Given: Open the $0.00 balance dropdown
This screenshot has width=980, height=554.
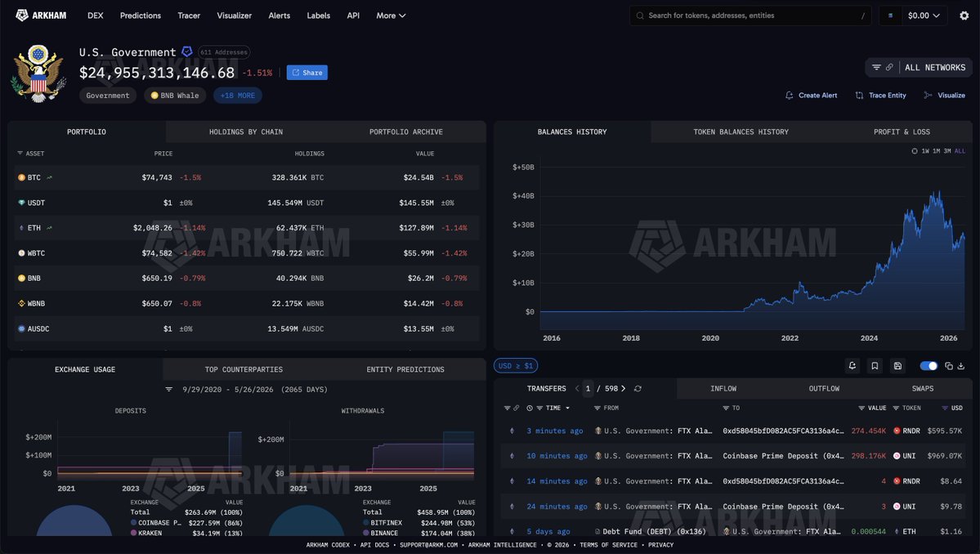Looking at the screenshot, I should (924, 16).
